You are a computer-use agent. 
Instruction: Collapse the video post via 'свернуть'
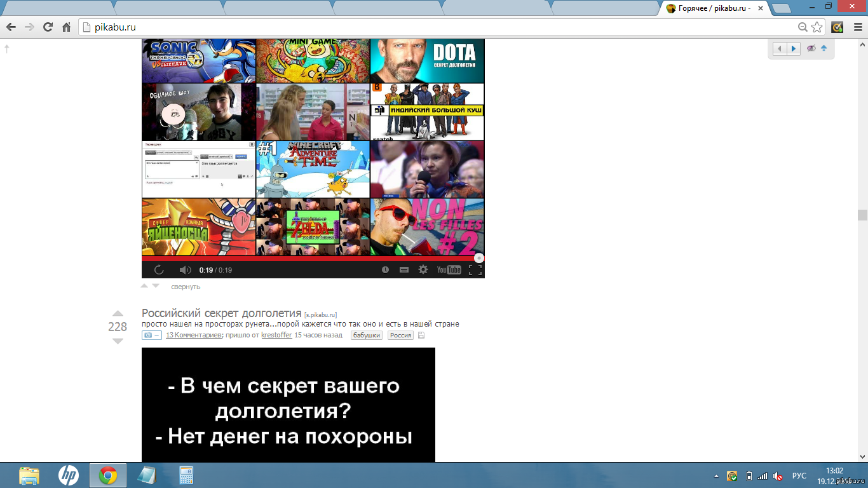[186, 287]
